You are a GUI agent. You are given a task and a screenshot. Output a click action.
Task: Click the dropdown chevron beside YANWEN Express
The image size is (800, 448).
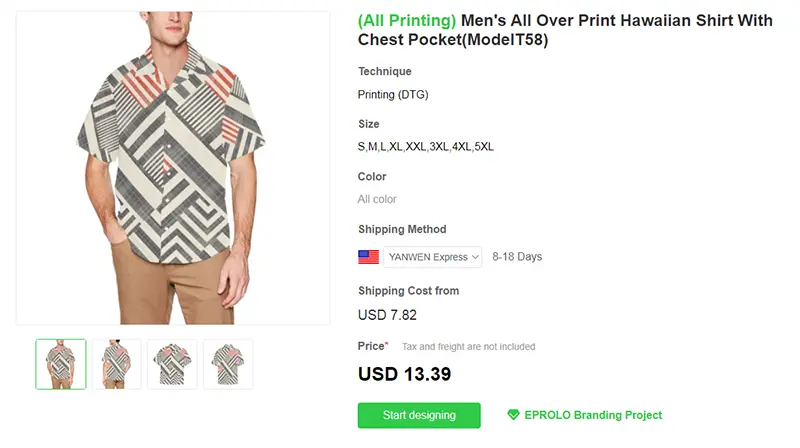coord(475,257)
